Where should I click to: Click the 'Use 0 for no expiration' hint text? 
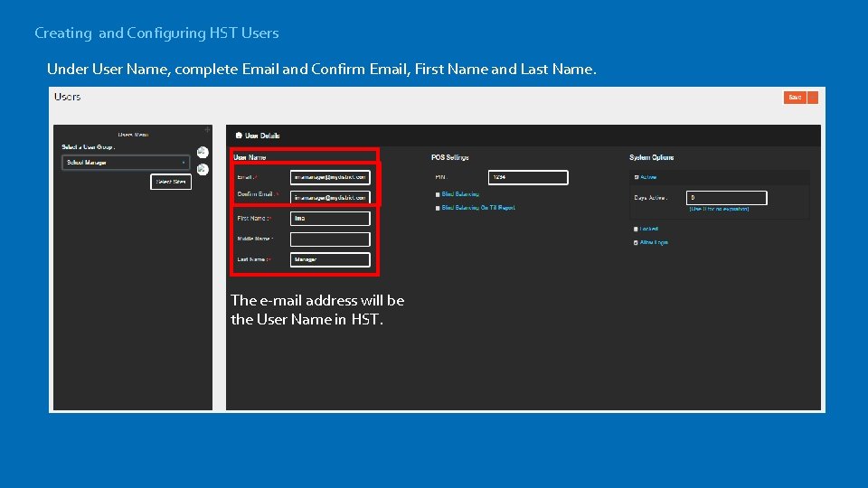719,209
